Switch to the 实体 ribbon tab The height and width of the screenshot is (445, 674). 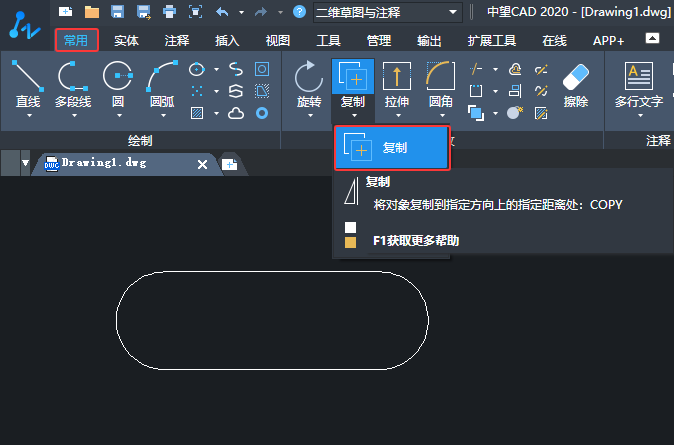click(x=126, y=40)
